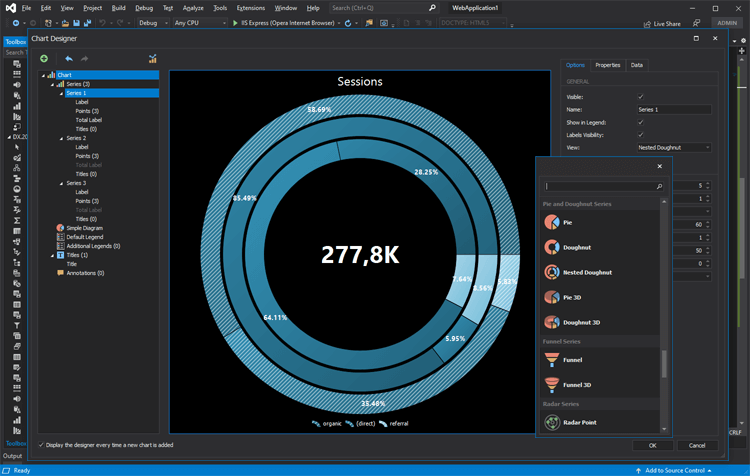This screenshot has width=750, height=476.
Task: Open the View dropdown showing Nested Doughnut
Action: tap(673, 147)
